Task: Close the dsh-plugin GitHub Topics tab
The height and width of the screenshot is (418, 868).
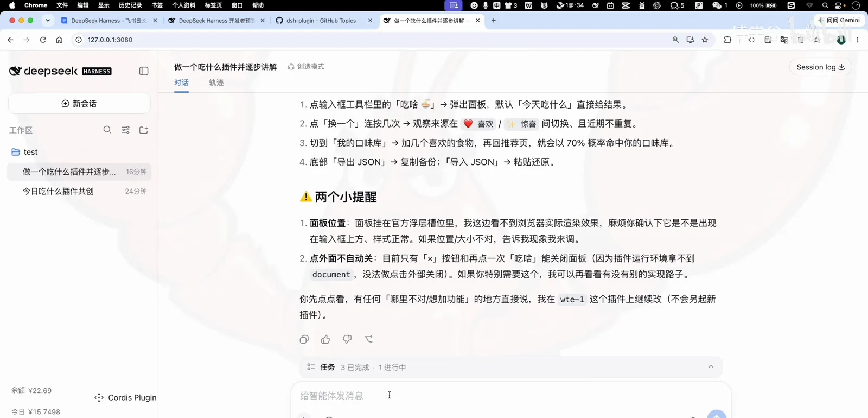Action: (370, 21)
